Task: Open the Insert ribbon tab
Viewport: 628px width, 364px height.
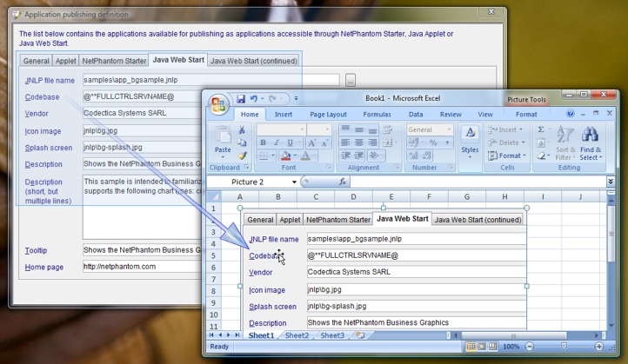Action: tap(284, 115)
